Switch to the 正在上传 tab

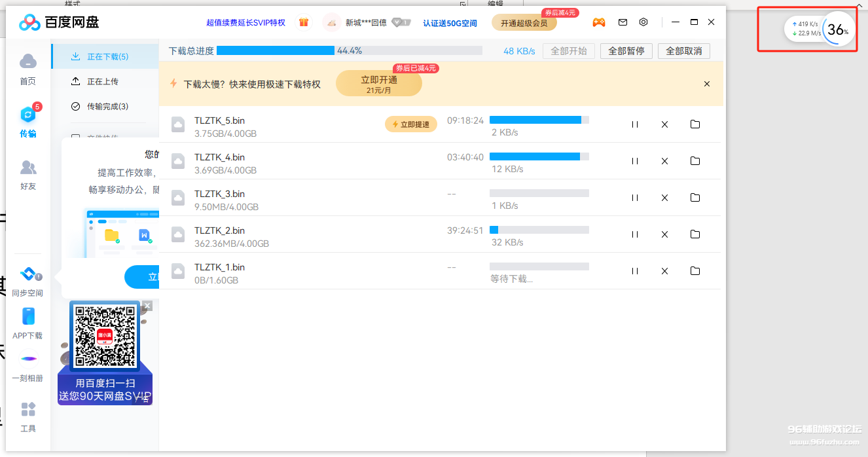[105, 81]
